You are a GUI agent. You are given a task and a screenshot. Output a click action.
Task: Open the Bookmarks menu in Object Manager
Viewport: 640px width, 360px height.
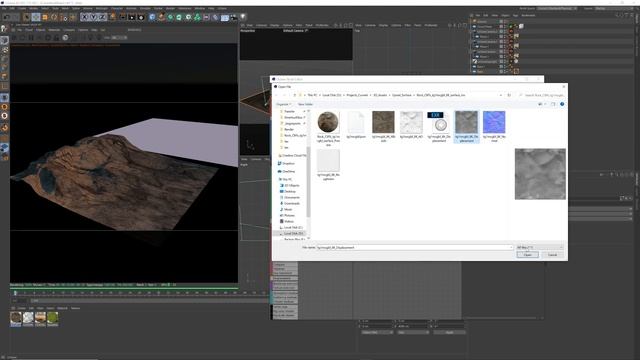(x=528, y=16)
